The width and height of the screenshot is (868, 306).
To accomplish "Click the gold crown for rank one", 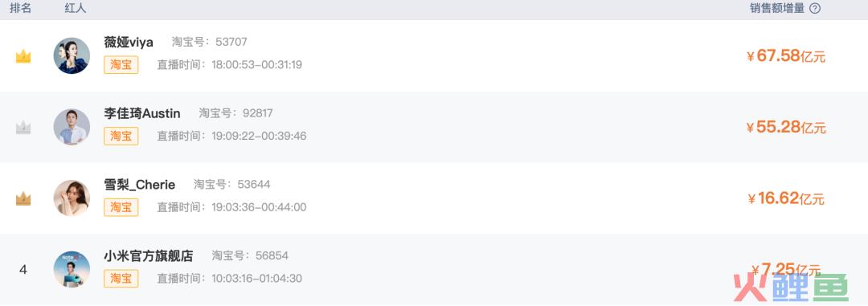I will click(x=23, y=56).
